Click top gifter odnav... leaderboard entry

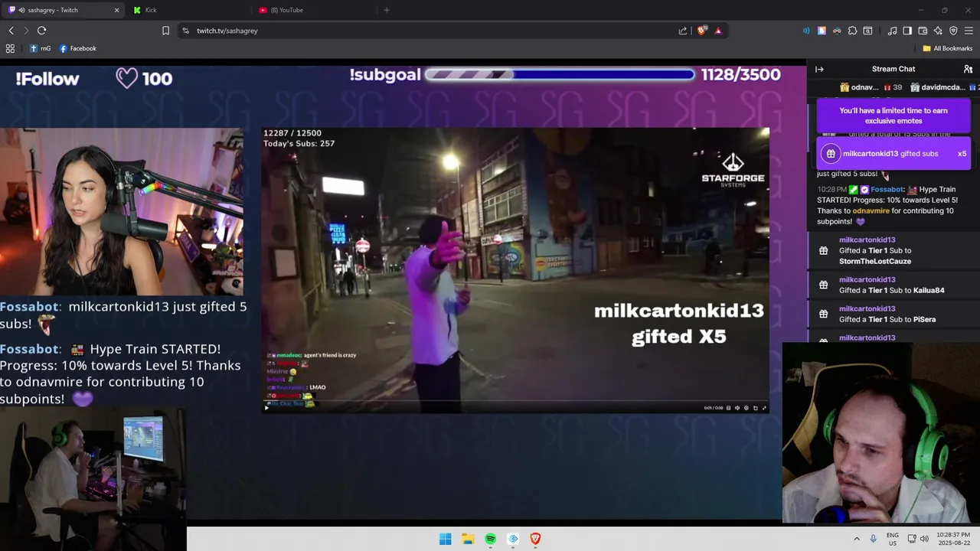tap(871, 87)
